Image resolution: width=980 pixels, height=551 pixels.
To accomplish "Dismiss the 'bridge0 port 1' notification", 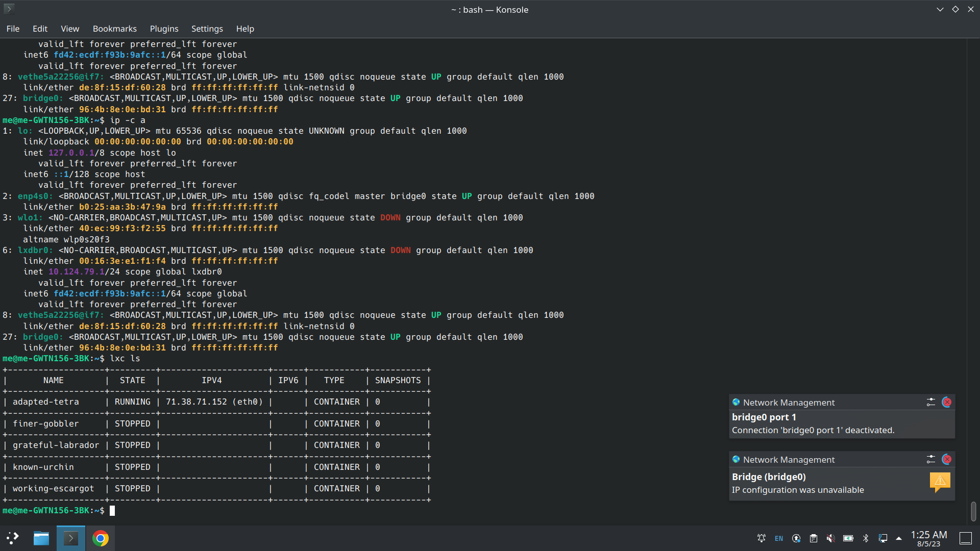I will click(x=946, y=402).
